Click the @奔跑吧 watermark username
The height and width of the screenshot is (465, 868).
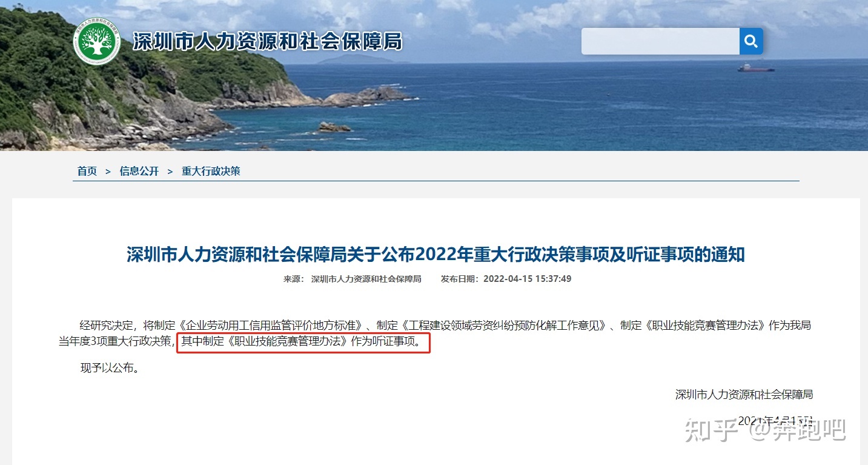point(797,430)
